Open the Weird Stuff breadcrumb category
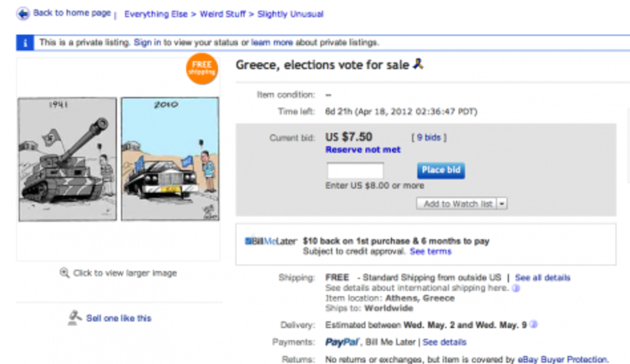This screenshot has height=364, width=630. [223, 14]
